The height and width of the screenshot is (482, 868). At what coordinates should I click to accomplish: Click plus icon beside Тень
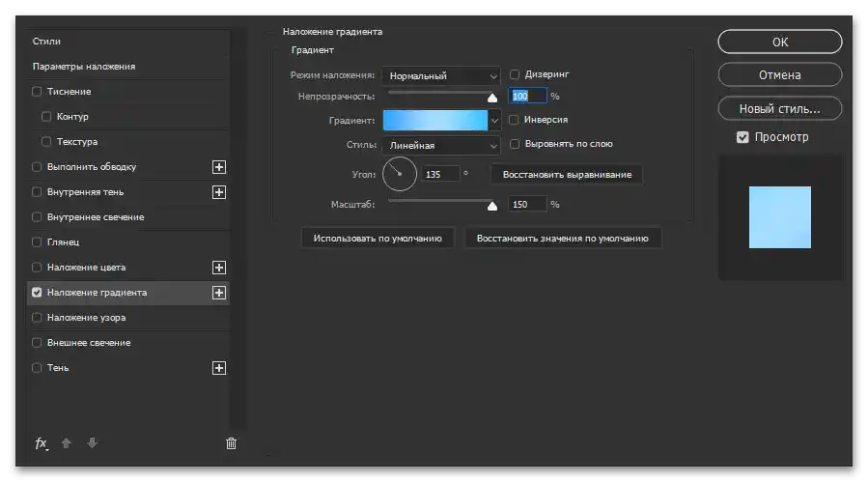tap(218, 368)
